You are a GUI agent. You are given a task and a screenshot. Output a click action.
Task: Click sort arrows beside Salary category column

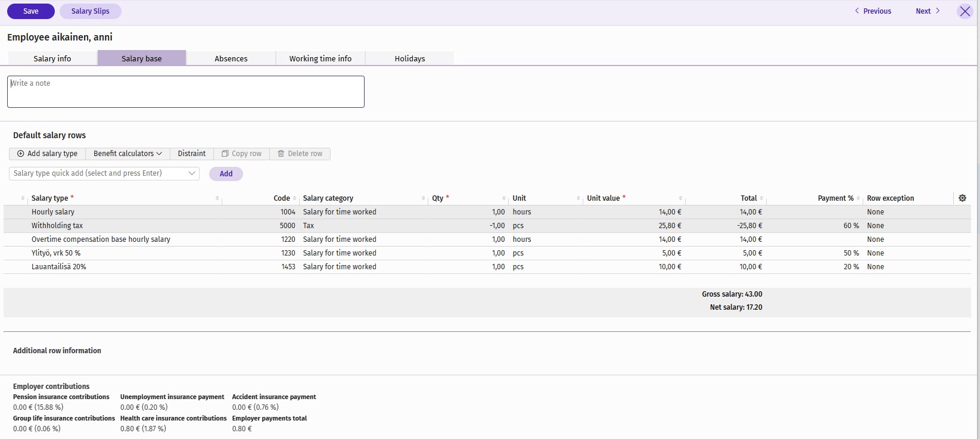coord(424,198)
